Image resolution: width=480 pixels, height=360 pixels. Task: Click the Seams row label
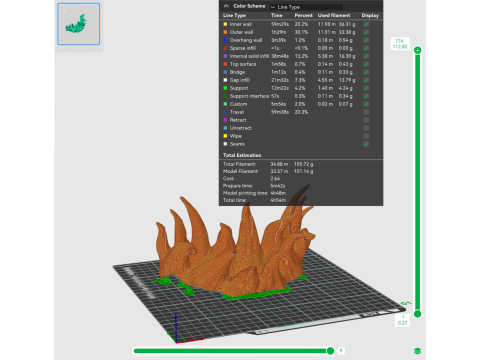237,144
